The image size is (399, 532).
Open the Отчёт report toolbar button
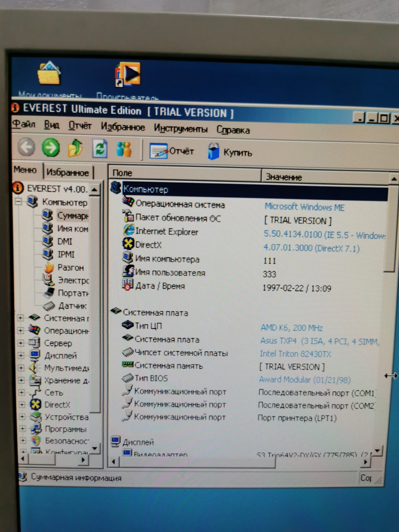click(171, 151)
